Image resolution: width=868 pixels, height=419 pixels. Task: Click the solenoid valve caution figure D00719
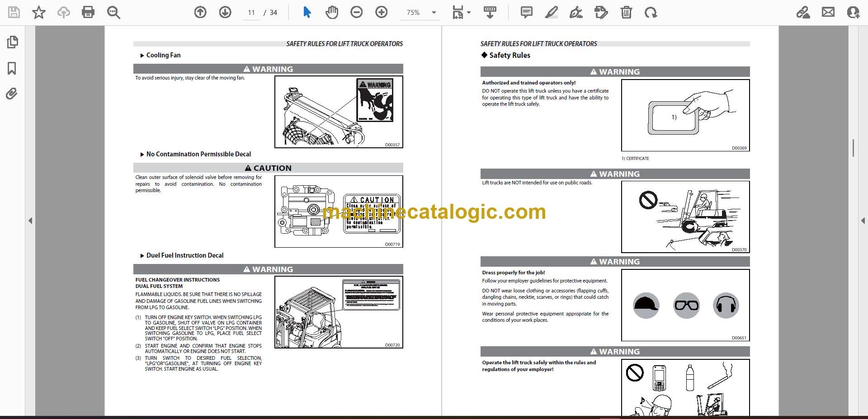[x=339, y=212]
